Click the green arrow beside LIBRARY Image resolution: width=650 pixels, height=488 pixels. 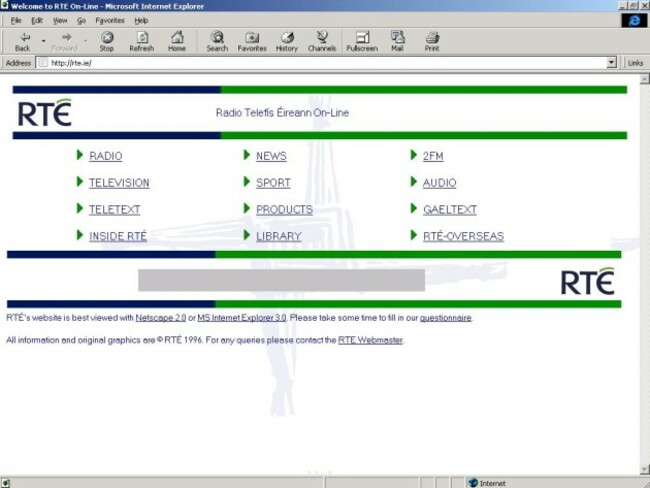tap(247, 235)
